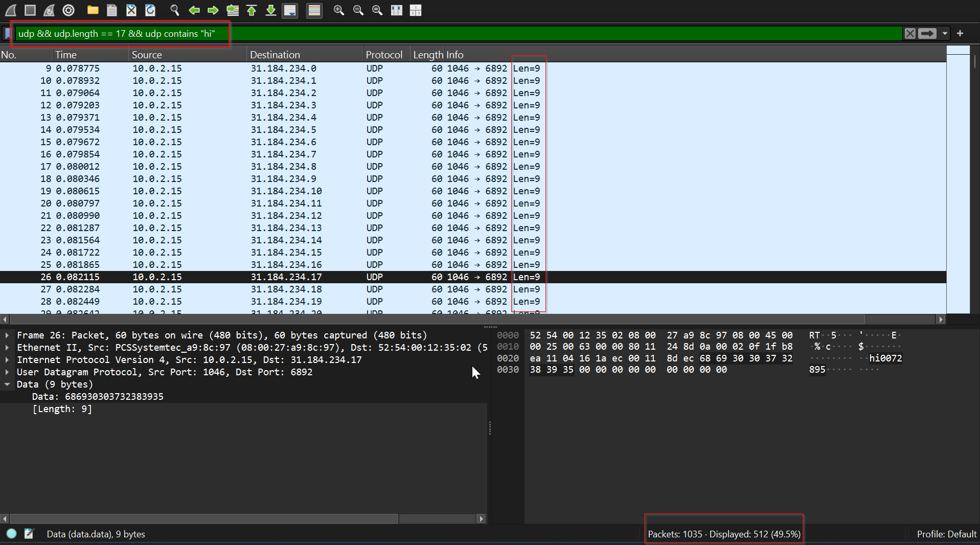Image resolution: width=980 pixels, height=545 pixels.
Task: Sort by the Protocol column
Action: click(386, 55)
